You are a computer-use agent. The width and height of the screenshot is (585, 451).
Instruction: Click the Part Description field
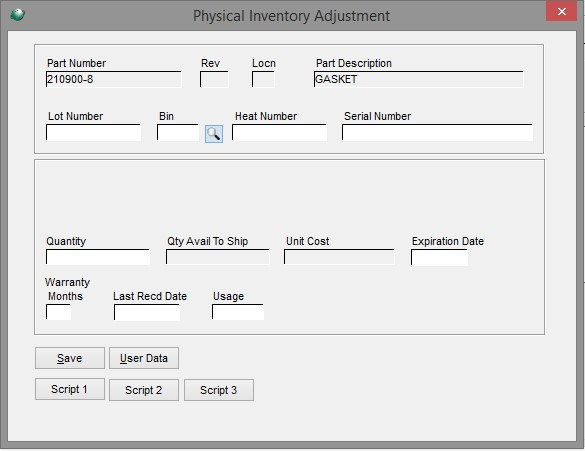(419, 79)
